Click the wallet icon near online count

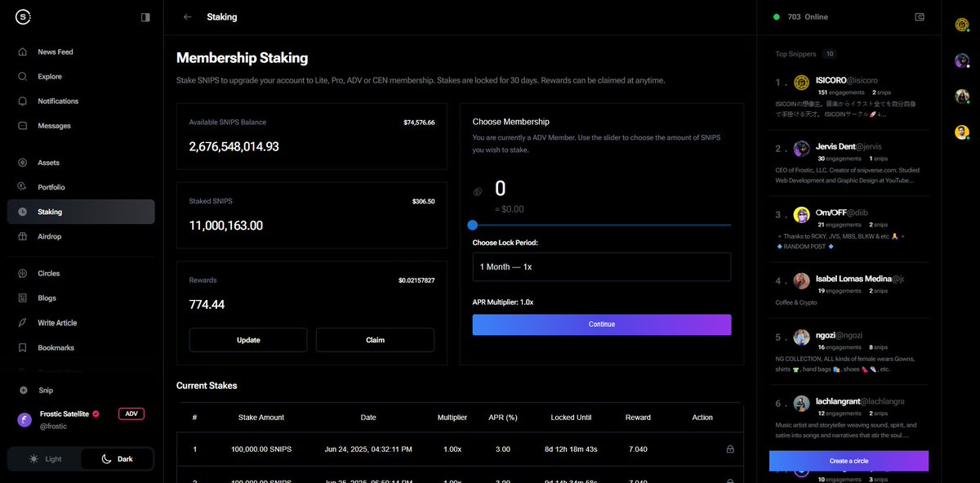(920, 16)
